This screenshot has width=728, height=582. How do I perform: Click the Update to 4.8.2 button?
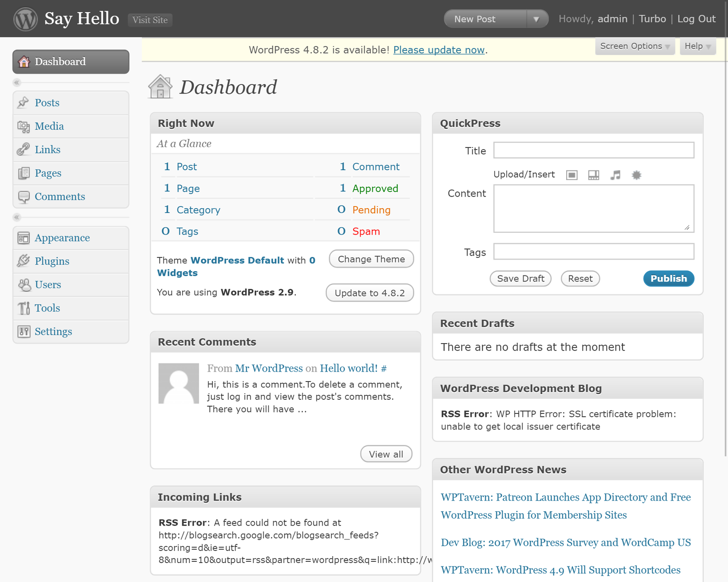370,293
